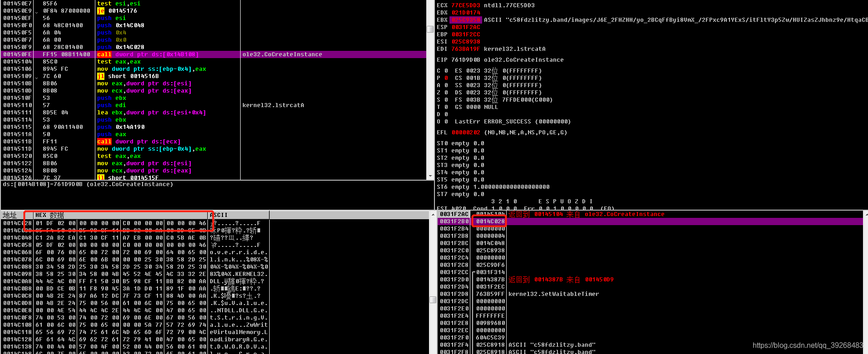Grab the disassembly pane scrollbar thumb
868x354 pixels.
430,29
